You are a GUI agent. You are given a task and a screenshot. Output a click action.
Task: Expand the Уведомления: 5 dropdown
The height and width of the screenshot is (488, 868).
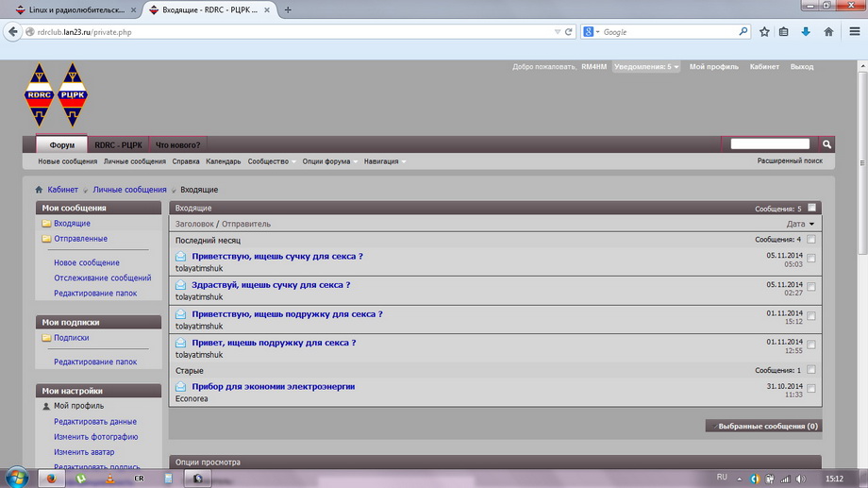coord(646,67)
